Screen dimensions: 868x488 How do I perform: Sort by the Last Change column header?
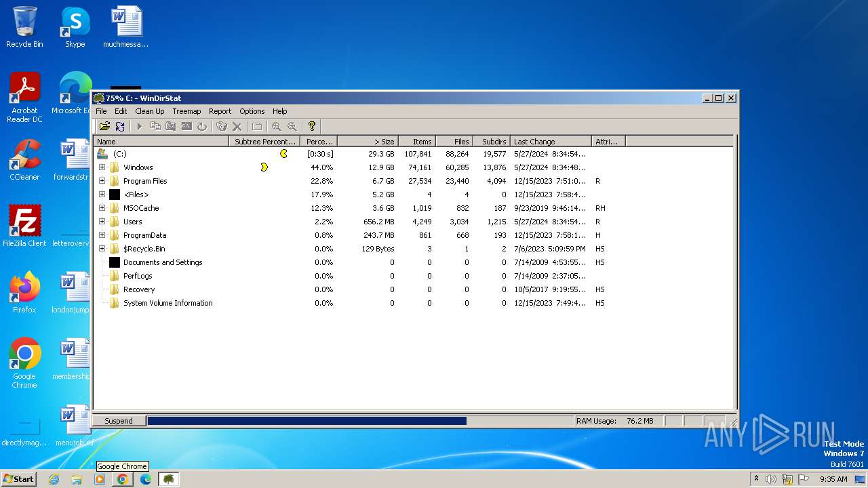click(551, 142)
